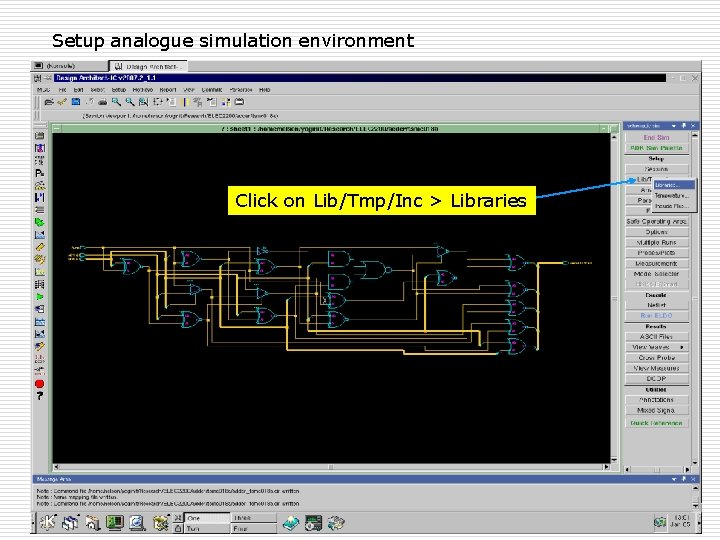
Task: Select Temperature in the popup menu
Action: pyautogui.click(x=673, y=196)
